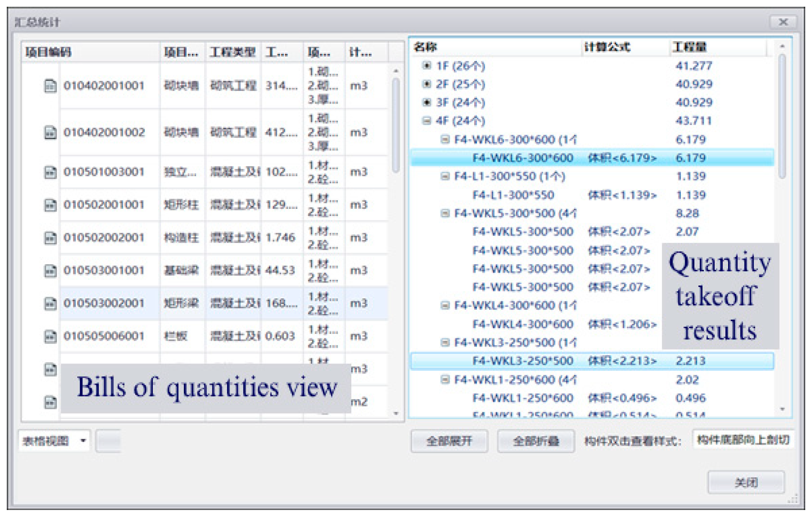Collapse the F4-WKL5-300*500 group node

point(446,213)
